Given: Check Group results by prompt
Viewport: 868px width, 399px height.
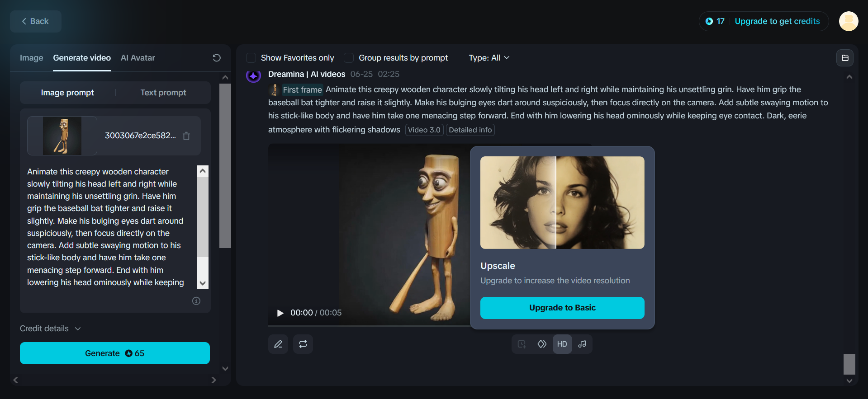Looking at the screenshot, I should [x=349, y=58].
